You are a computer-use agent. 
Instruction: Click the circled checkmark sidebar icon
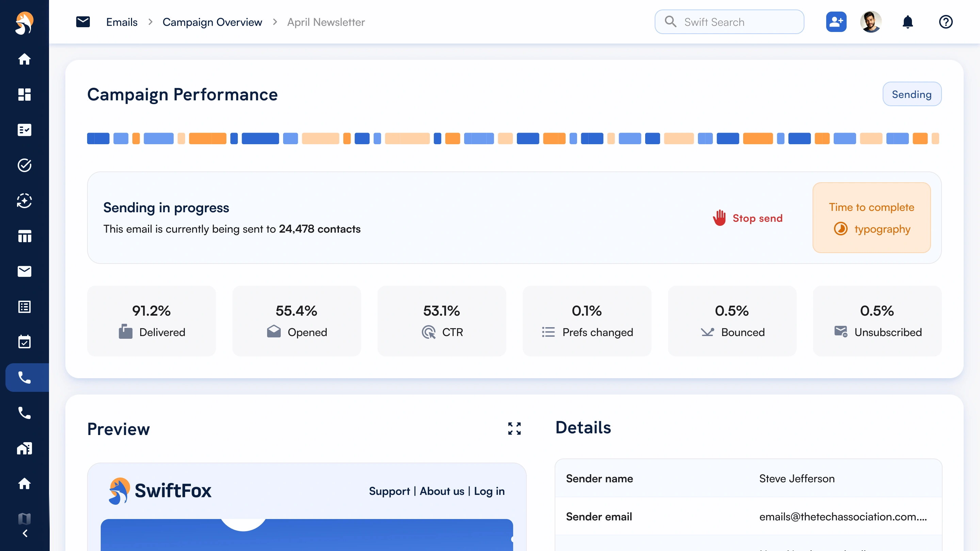(x=24, y=165)
